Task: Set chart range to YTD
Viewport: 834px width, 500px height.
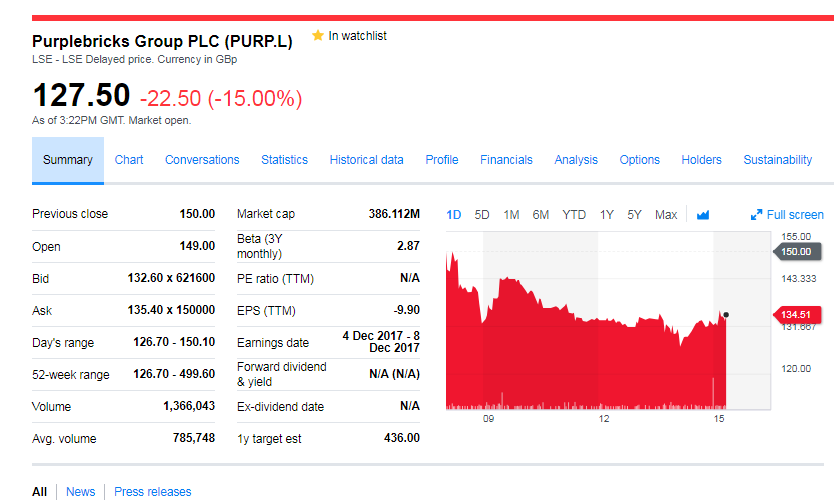Action: point(574,215)
